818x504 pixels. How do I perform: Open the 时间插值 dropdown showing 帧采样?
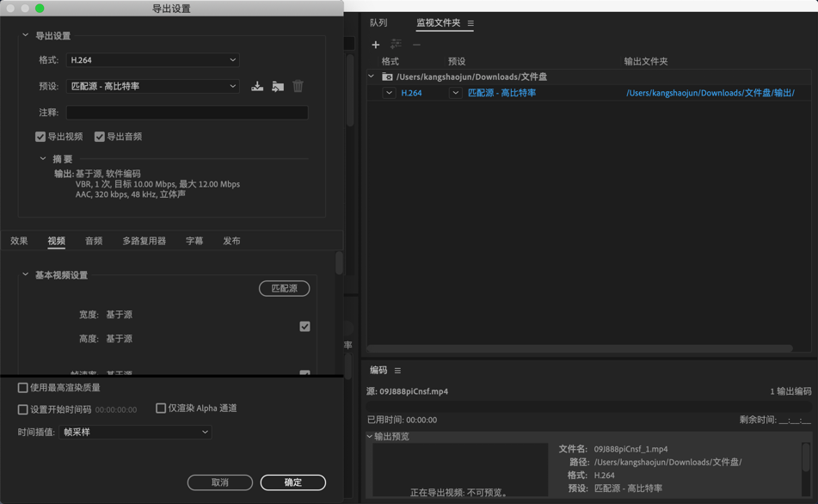coord(133,432)
